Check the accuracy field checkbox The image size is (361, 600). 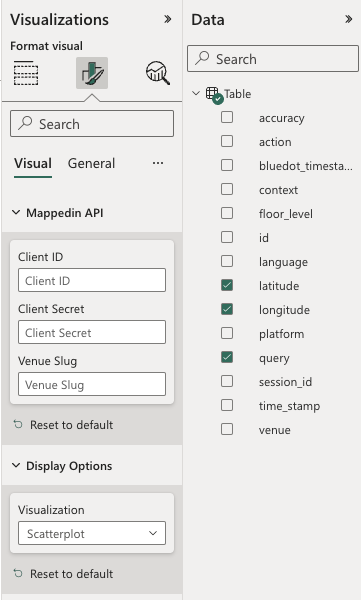tap(227, 117)
